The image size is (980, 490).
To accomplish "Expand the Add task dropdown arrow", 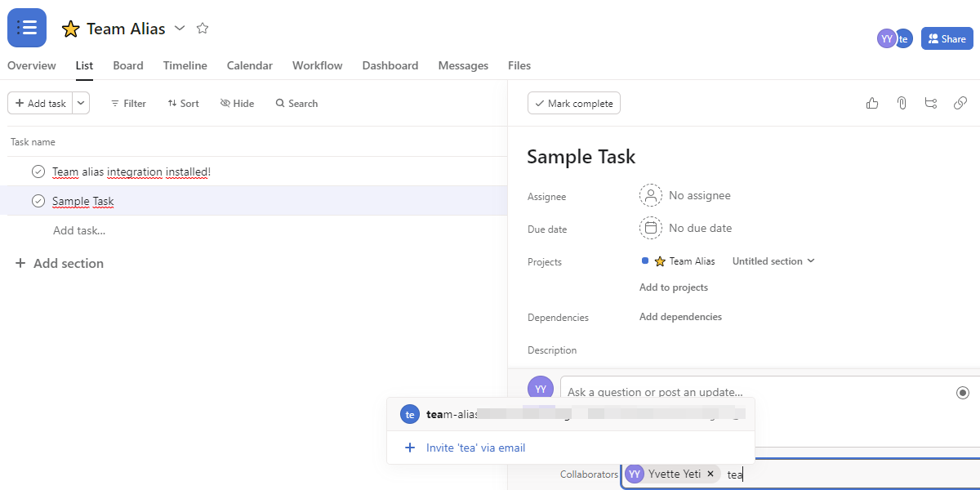I will [81, 104].
